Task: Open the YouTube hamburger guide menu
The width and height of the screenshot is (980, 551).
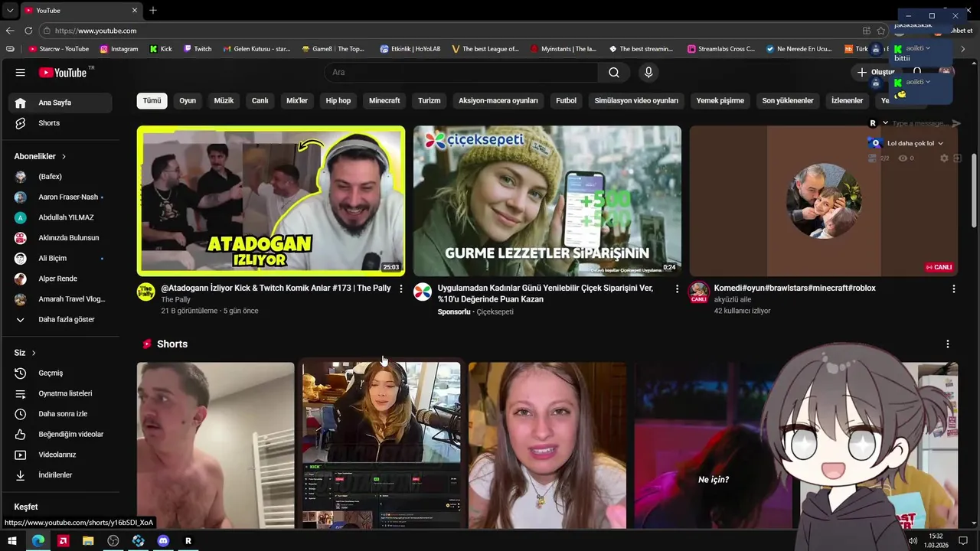Action: 21,73
